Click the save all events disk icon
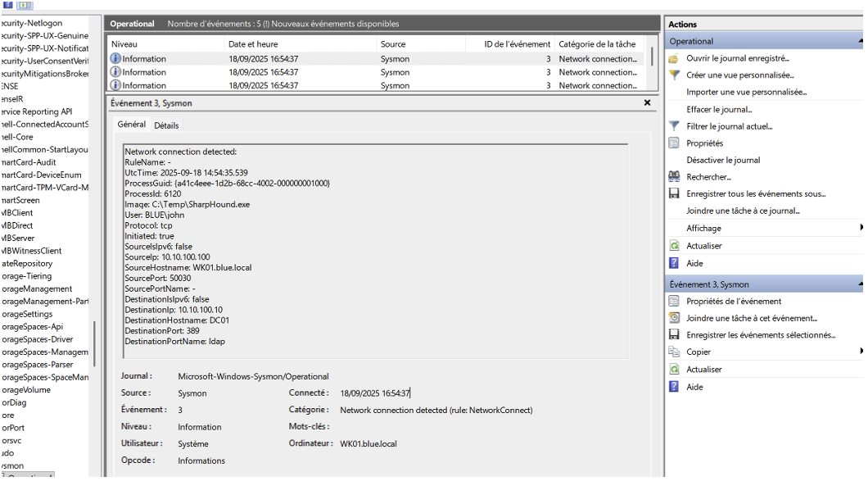 click(x=674, y=194)
